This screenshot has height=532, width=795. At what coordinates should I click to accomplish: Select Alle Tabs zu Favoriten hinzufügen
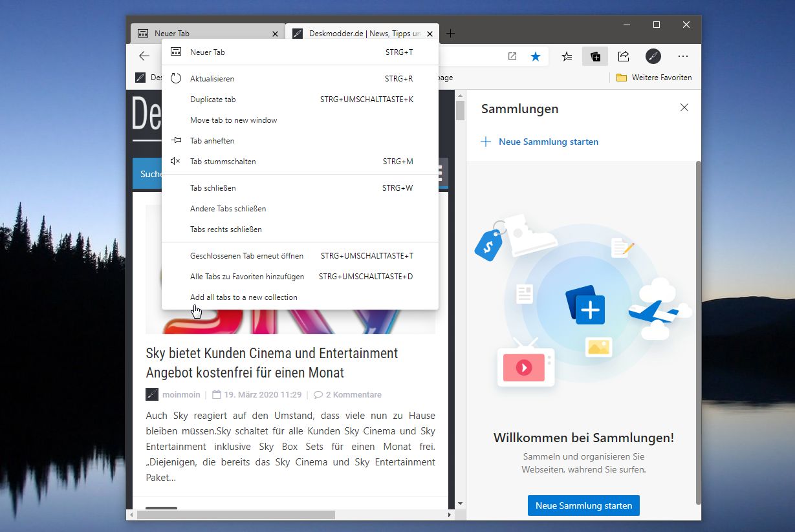coord(300,277)
